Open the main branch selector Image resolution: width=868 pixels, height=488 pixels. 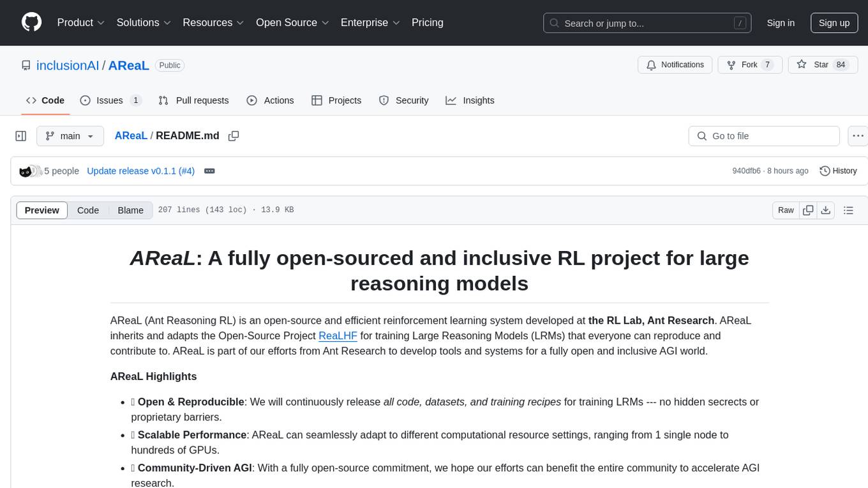coord(70,136)
